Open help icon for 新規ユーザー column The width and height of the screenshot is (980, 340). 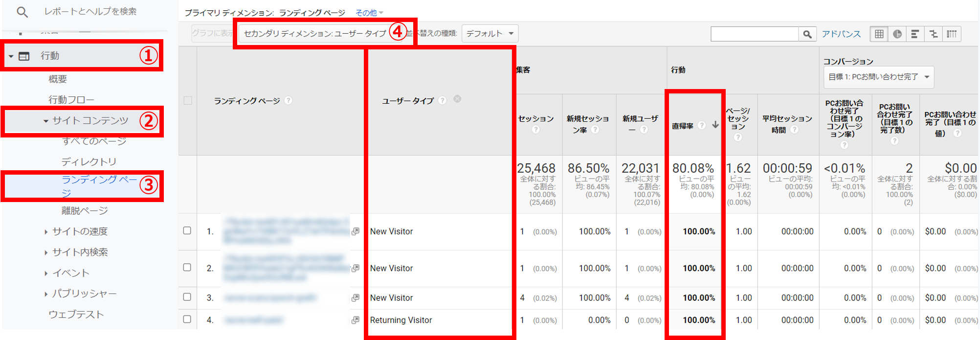644,130
